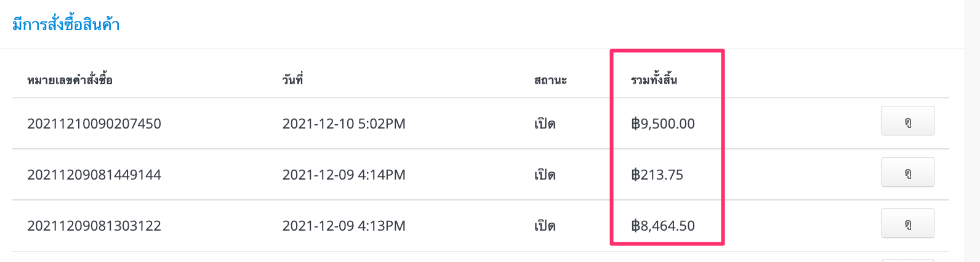Click เปิด status of the ฿8,464.50 order
Image resolution: width=980 pixels, height=262 pixels.
(x=545, y=226)
